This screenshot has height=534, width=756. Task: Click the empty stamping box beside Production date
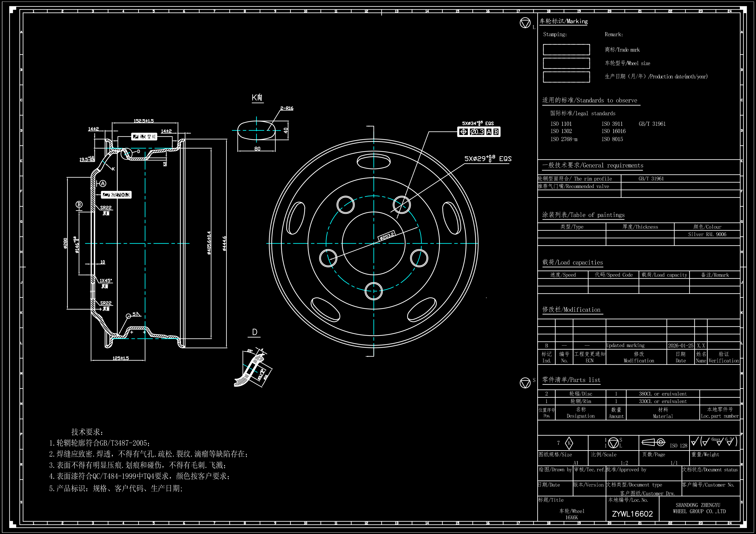tap(566, 77)
